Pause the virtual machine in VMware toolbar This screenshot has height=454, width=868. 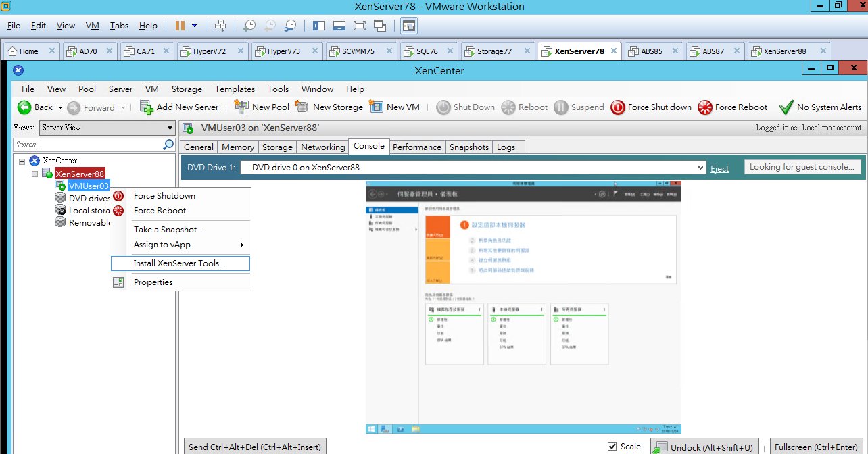[x=180, y=26]
